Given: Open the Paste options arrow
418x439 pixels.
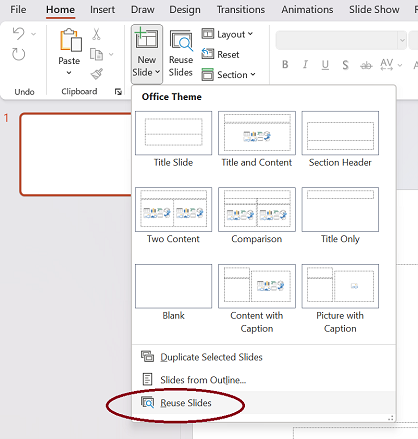Looking at the screenshot, I should coord(69,73).
